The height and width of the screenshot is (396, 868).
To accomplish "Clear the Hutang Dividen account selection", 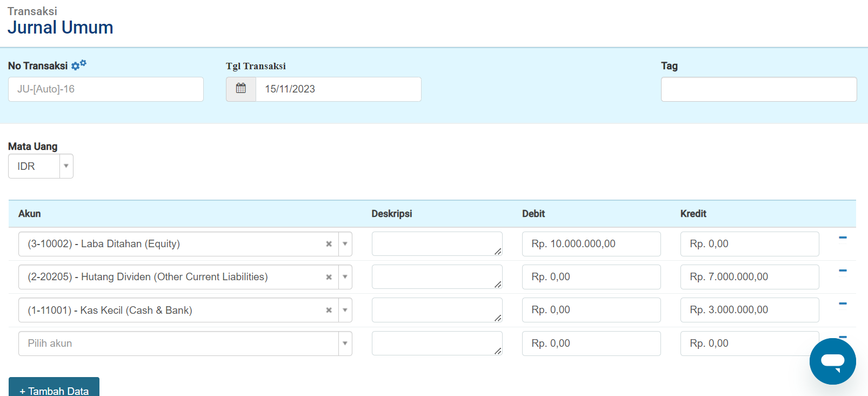I will (329, 277).
